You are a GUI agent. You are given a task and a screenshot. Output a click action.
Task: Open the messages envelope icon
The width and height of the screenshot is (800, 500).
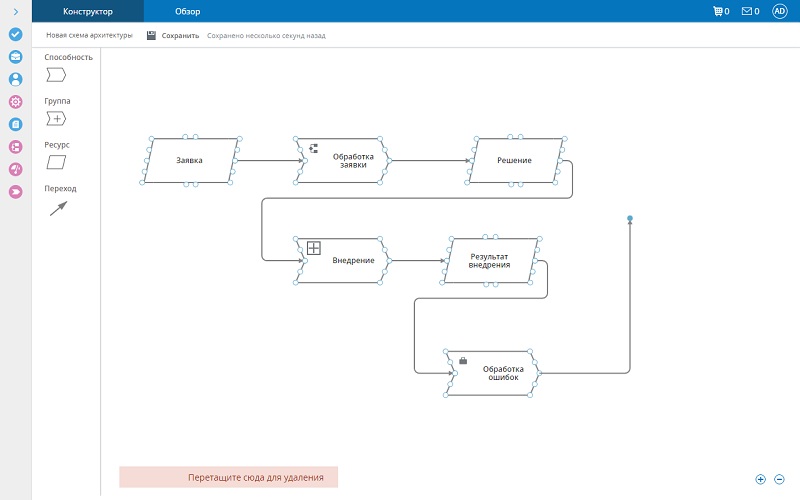pyautogui.click(x=749, y=11)
